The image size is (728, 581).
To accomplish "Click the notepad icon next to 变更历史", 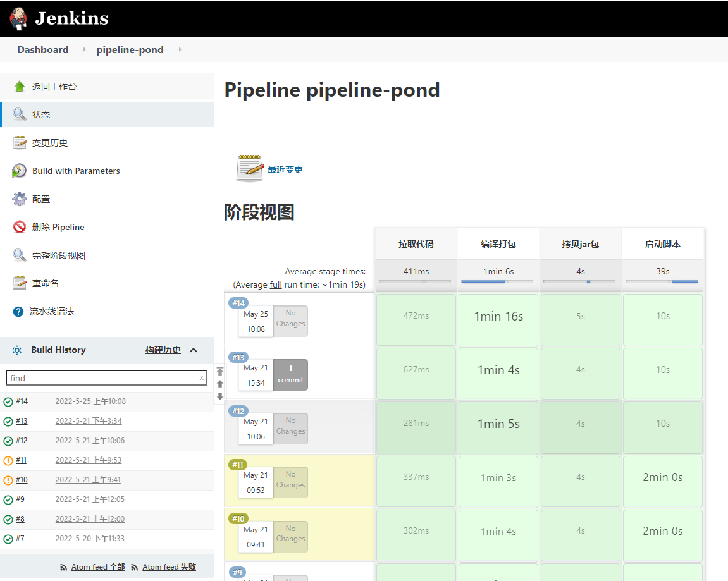I will (x=19, y=142).
